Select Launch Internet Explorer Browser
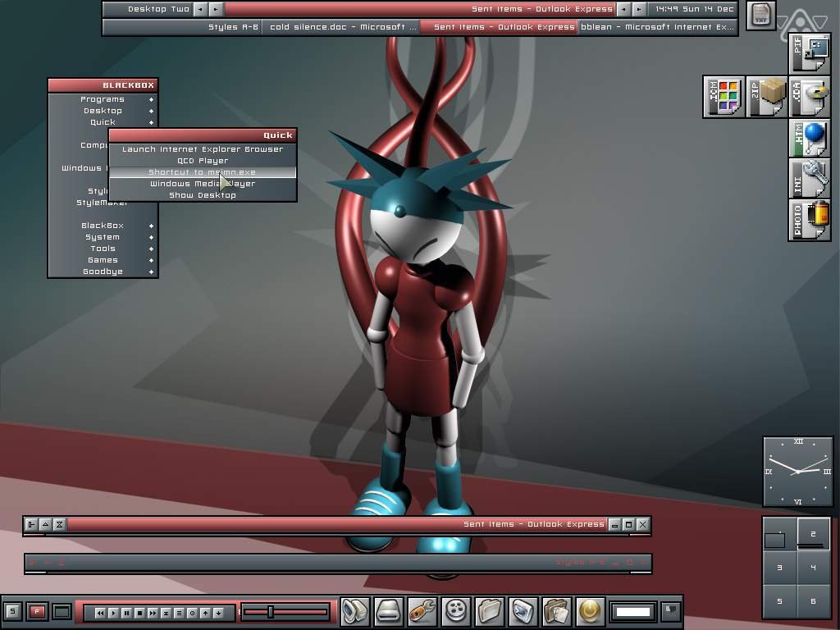Viewport: 840px width, 630px height. (x=203, y=149)
